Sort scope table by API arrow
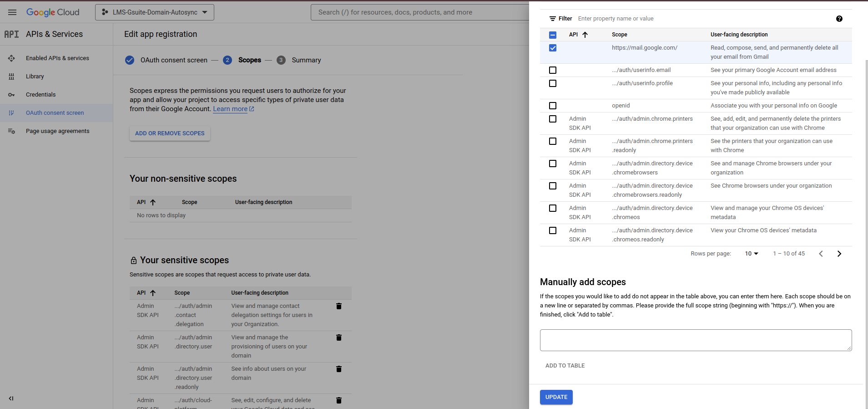This screenshot has width=868, height=409. tap(585, 35)
